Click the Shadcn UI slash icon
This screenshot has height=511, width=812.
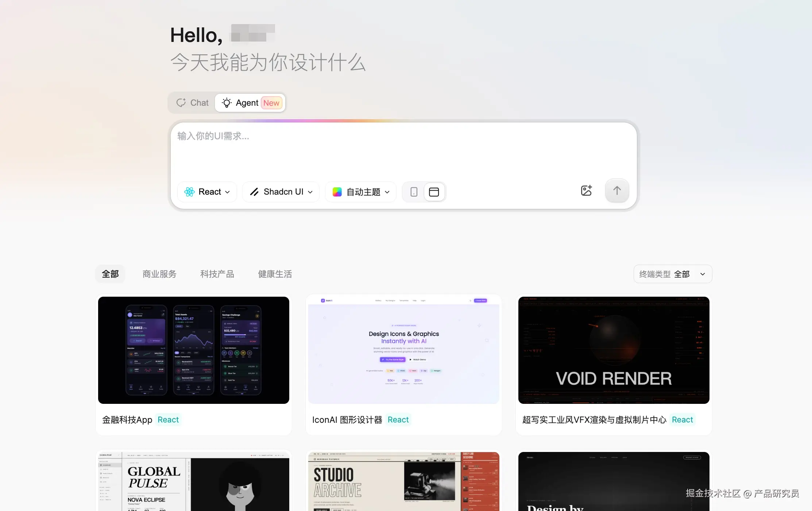(x=254, y=192)
